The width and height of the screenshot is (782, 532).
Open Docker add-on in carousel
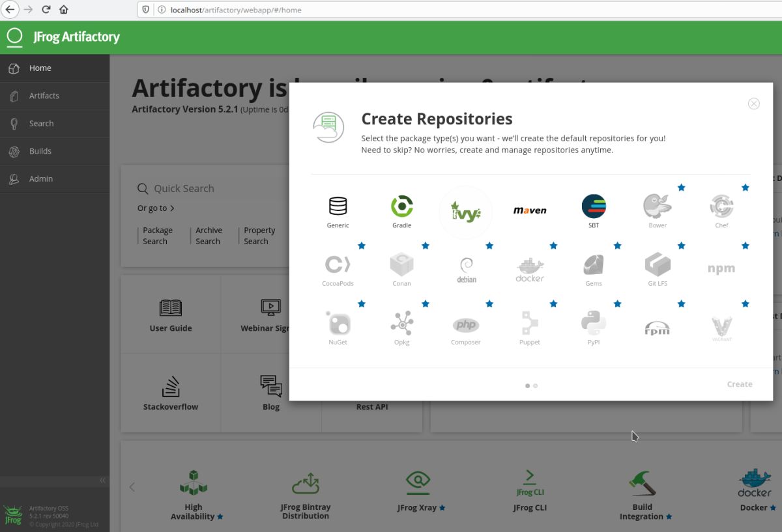(755, 490)
